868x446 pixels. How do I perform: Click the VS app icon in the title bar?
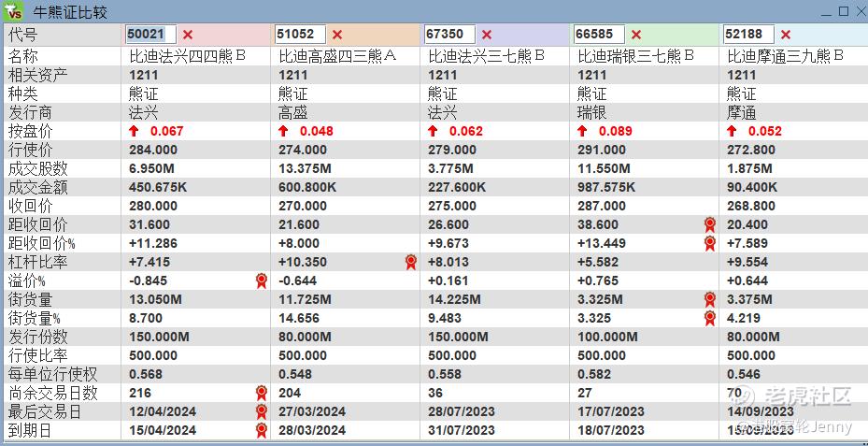tap(14, 11)
